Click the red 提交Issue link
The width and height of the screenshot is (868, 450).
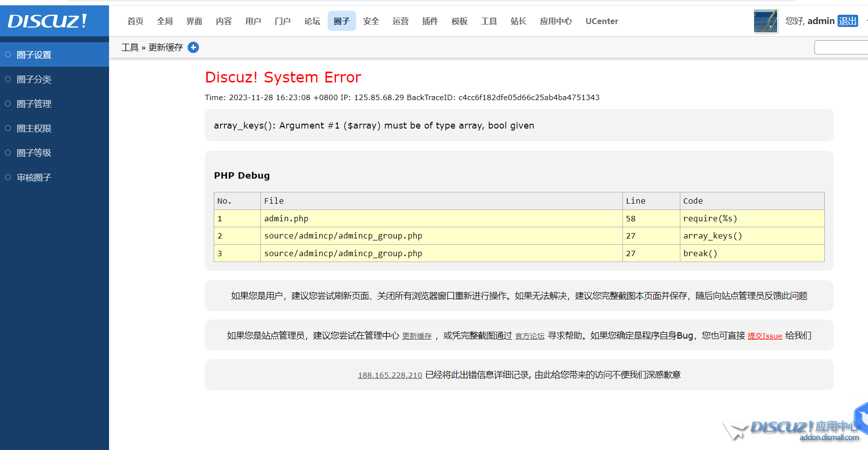pyautogui.click(x=764, y=336)
